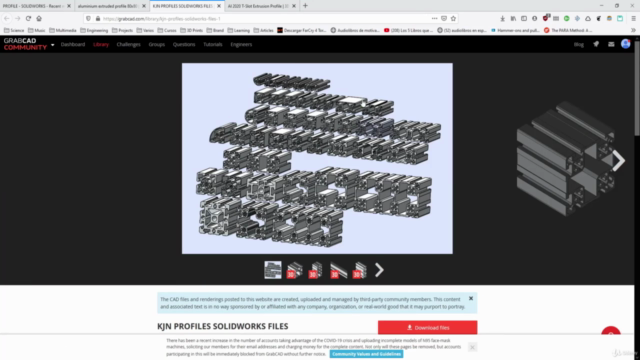The height and width of the screenshot is (360, 640).
Task: Close the KJN PROFILES SOLIDWORKS FILES tab
Action: point(219,6)
